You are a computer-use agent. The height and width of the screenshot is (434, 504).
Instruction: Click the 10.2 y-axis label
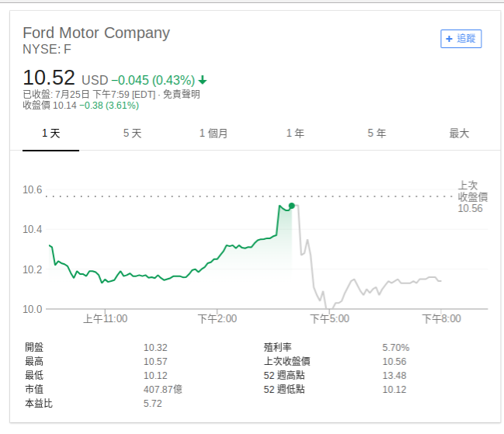(x=32, y=269)
